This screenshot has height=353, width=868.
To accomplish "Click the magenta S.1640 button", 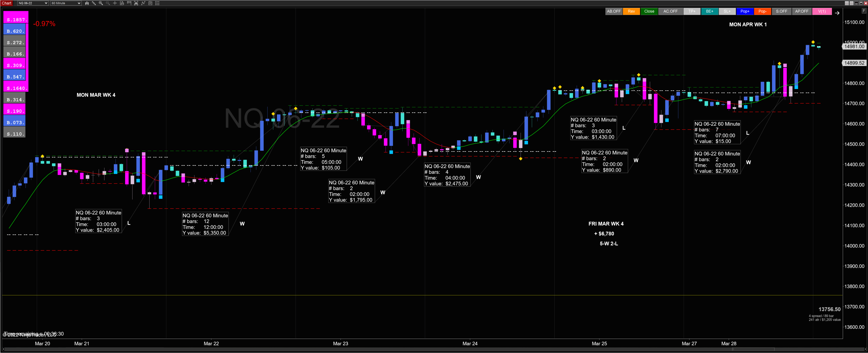I will [x=16, y=86].
